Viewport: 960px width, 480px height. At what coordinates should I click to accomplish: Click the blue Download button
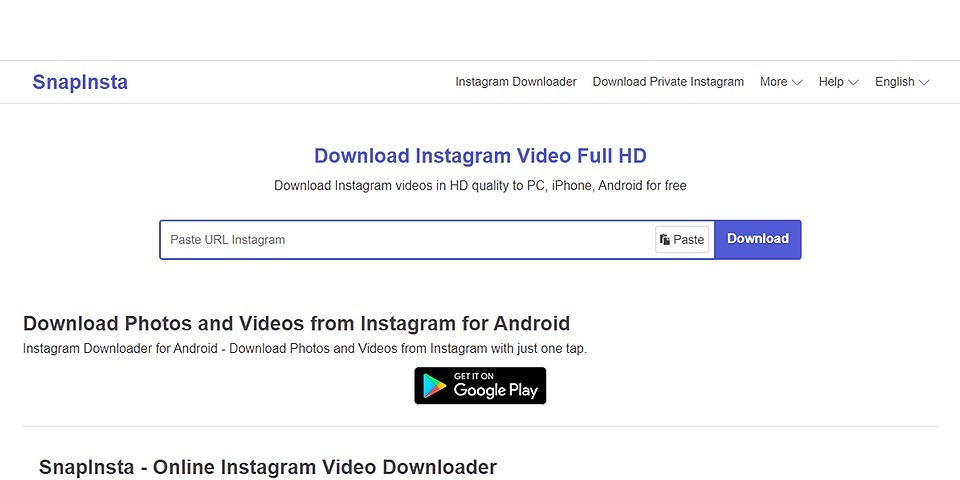(758, 239)
